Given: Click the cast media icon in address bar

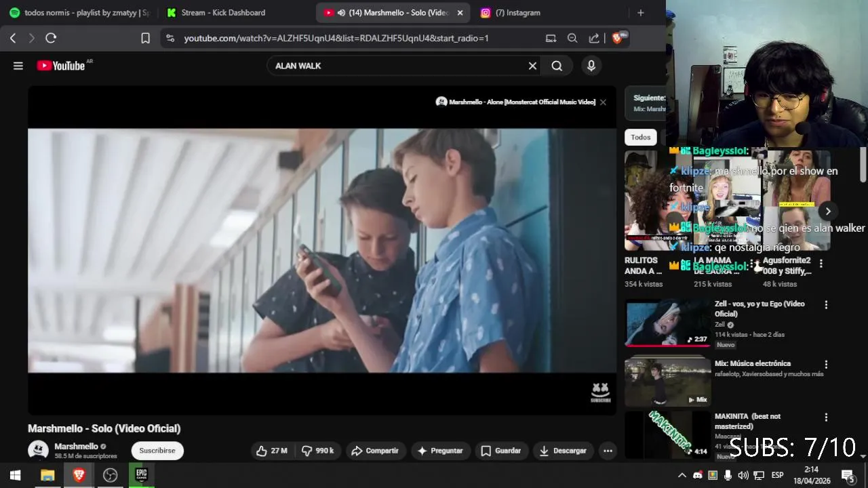Looking at the screenshot, I should [551, 38].
